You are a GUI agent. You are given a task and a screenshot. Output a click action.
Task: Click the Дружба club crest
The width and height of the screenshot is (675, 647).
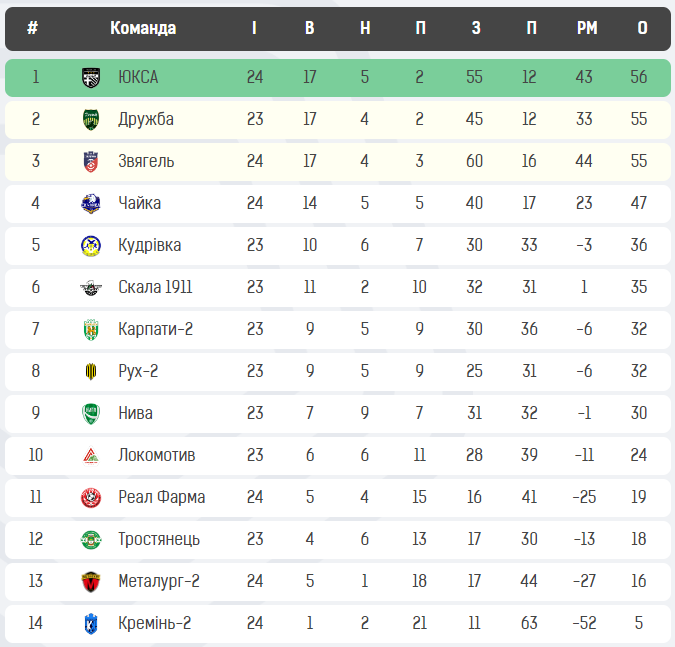[91, 119]
